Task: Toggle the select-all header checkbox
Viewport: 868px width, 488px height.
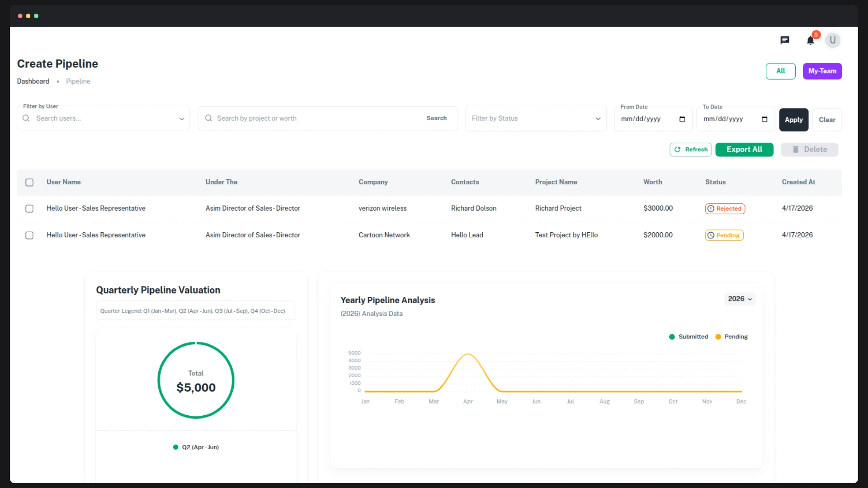Action: (x=29, y=183)
